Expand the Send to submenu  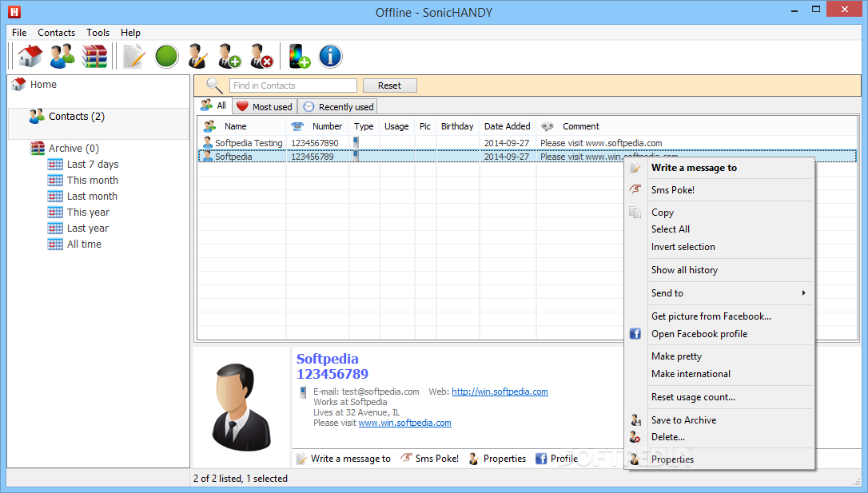pyautogui.click(x=719, y=293)
